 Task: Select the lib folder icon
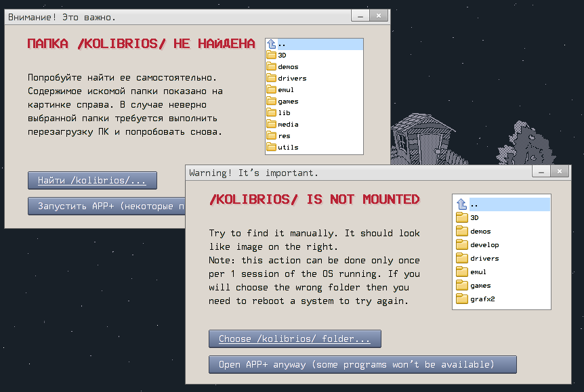271,113
